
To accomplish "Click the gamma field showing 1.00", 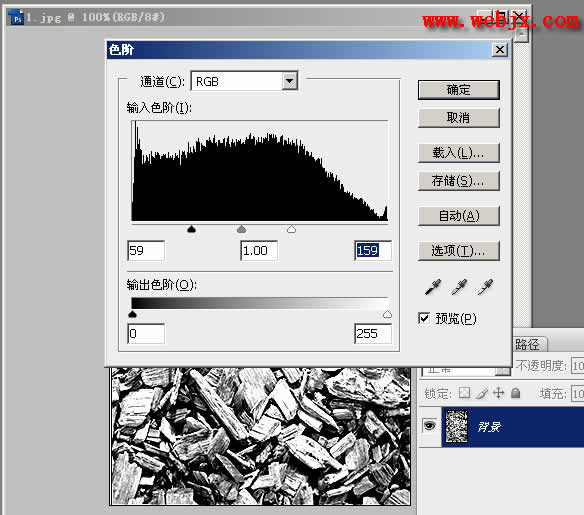I will [x=259, y=250].
